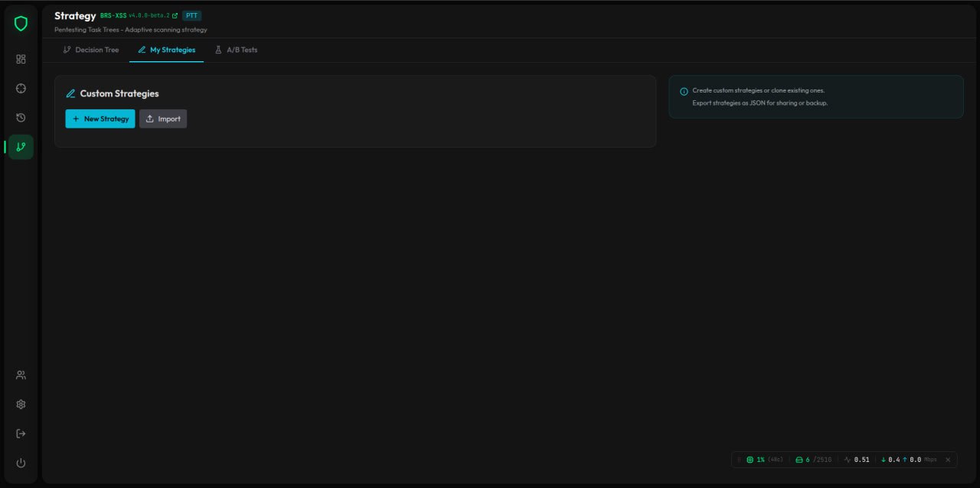Click the power icon in sidebar

(x=21, y=463)
